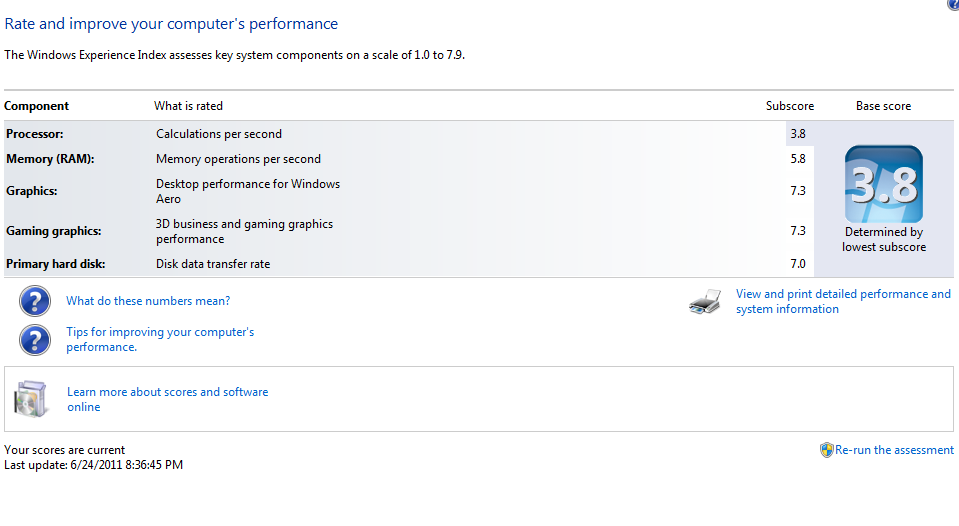Select the Memory (RAM) row label

pos(51,159)
